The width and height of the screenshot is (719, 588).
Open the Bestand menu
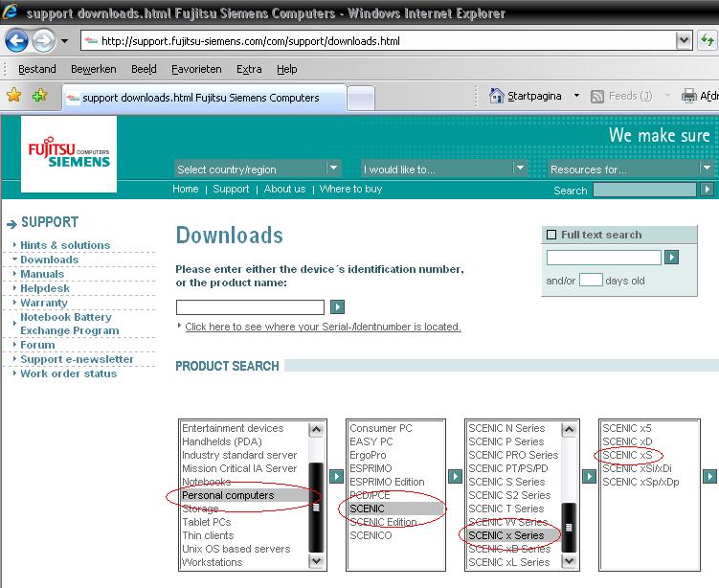[x=36, y=69]
